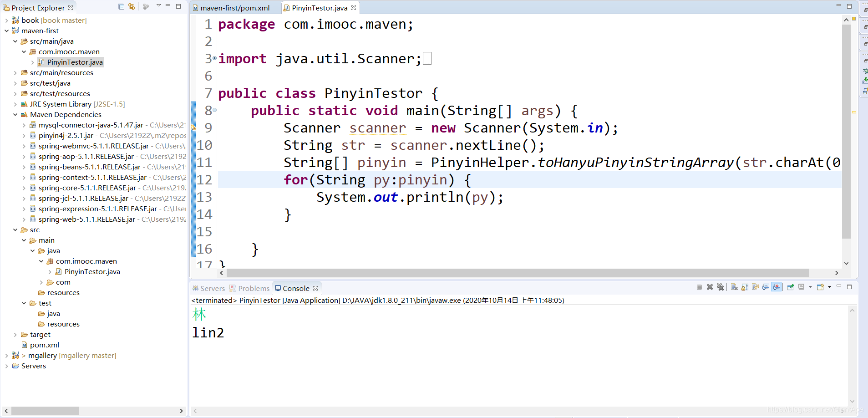This screenshot has width=868, height=418.
Task: Click the Project Explorer filter icon
Action: [146, 7]
